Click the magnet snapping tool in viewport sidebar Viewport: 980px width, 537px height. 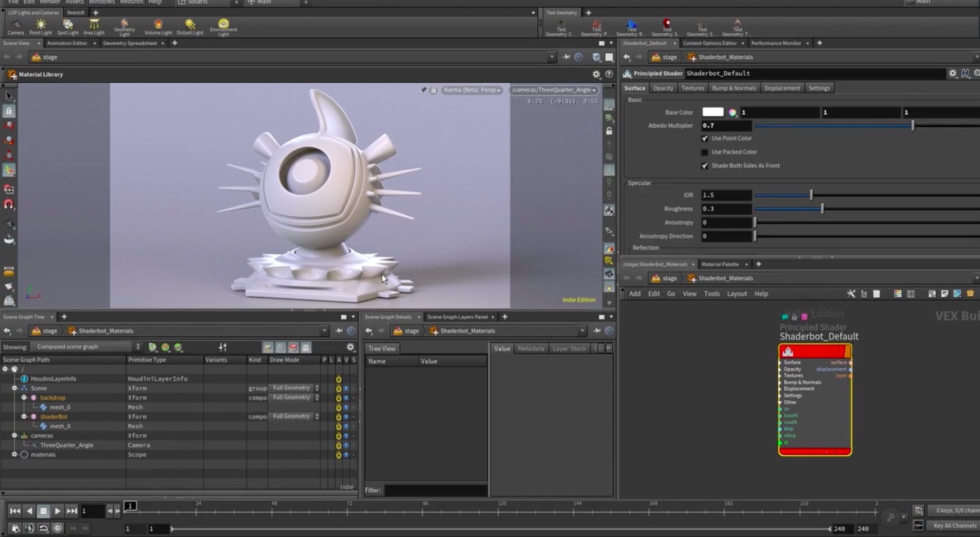[x=9, y=204]
